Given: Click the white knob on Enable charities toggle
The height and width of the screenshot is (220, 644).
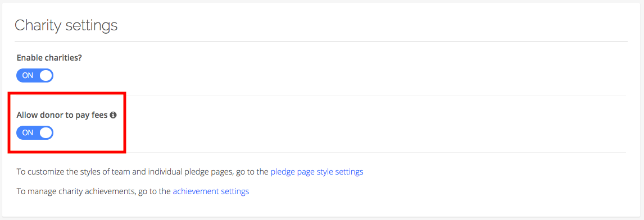Looking at the screenshot, I should [46, 76].
